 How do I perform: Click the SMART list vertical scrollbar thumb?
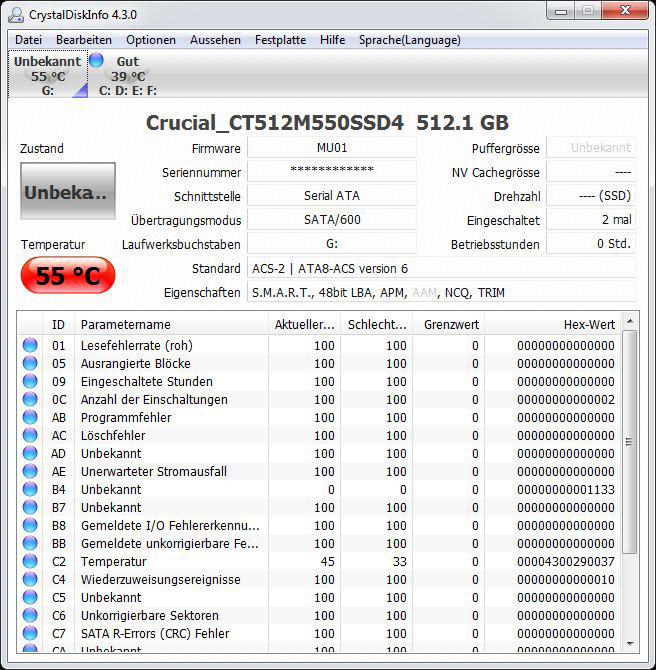(630, 442)
